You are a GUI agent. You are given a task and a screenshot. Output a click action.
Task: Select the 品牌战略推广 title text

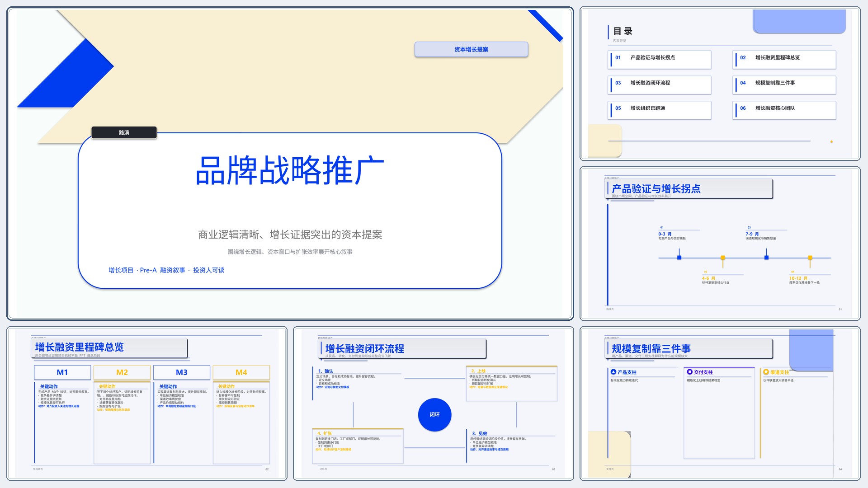290,170
